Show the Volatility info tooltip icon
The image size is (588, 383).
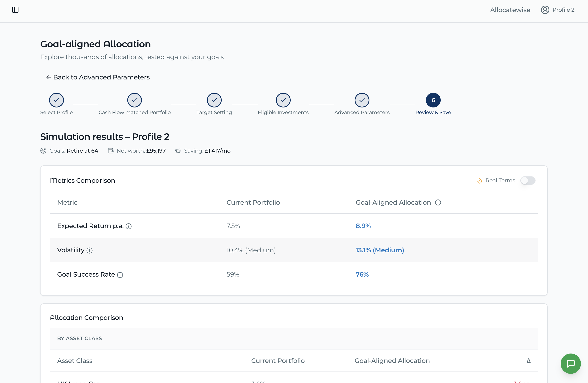pos(89,250)
